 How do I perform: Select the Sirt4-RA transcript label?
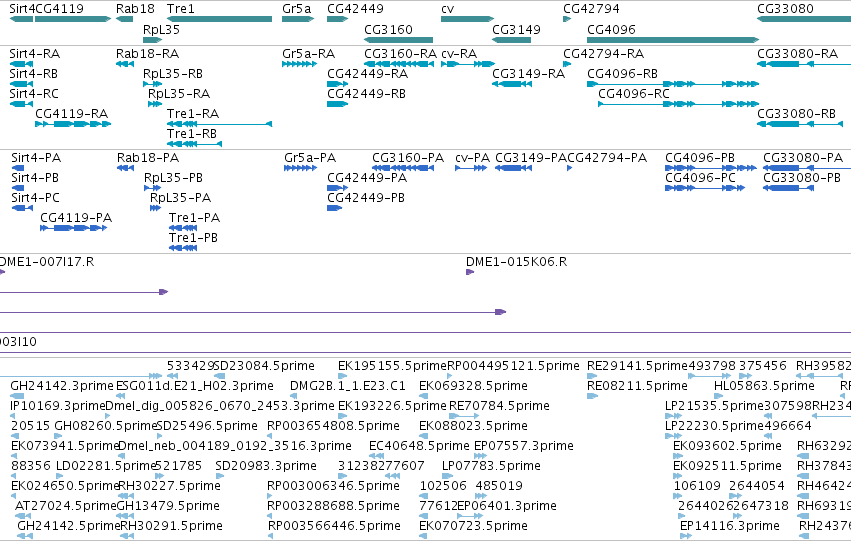coord(35,54)
